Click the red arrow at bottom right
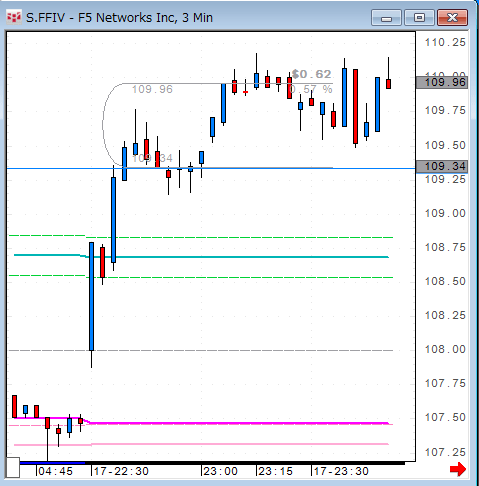 point(458,469)
